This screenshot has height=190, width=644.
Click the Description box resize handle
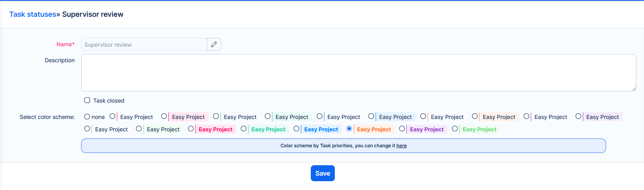pos(634,89)
